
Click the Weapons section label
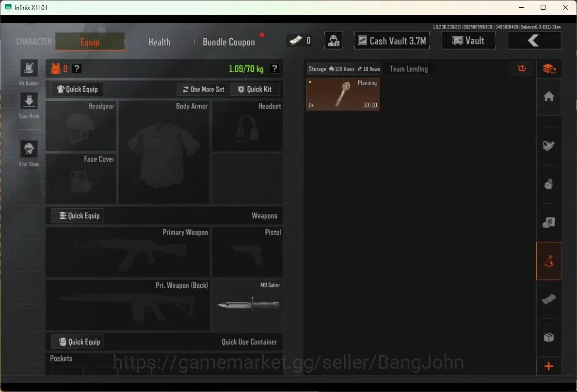[264, 216]
